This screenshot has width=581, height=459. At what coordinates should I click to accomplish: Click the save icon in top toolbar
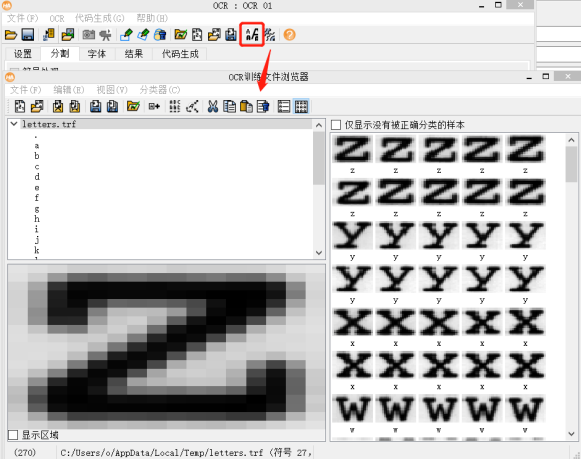click(28, 35)
